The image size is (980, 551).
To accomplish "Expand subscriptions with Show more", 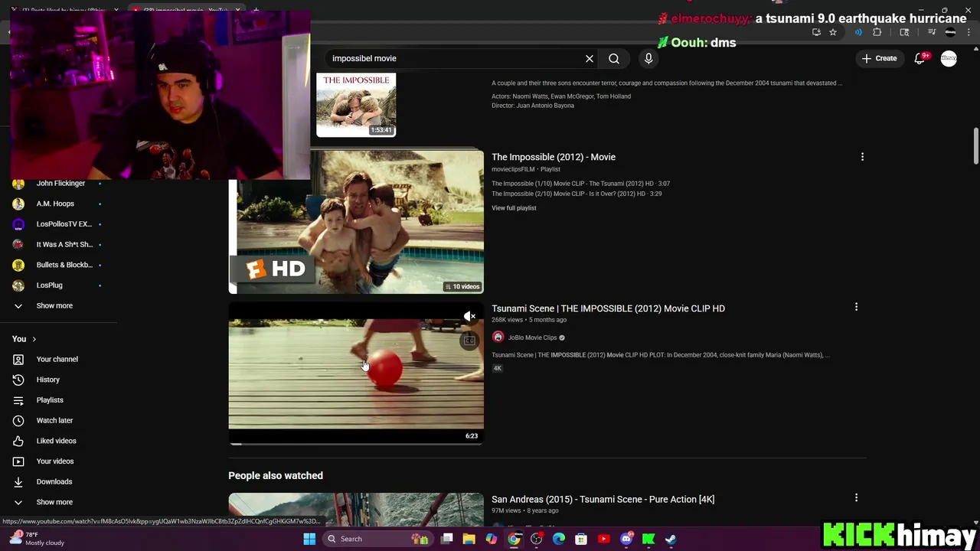I will [x=54, y=305].
